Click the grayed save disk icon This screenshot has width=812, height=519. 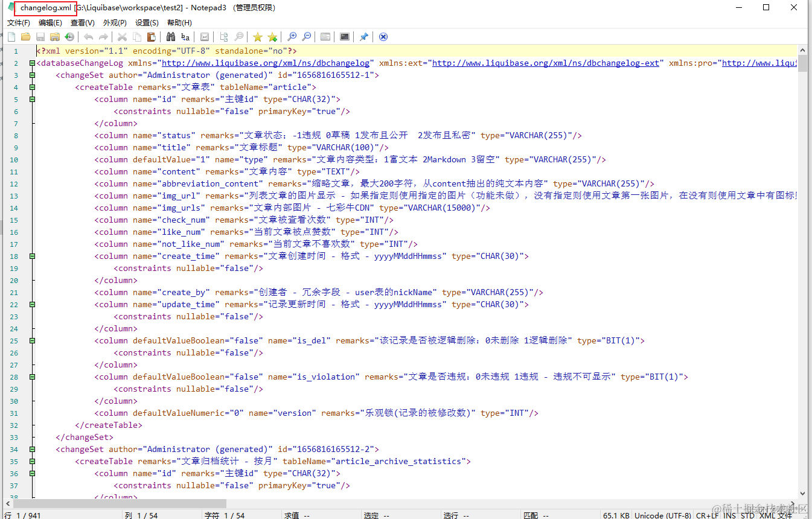click(x=40, y=37)
